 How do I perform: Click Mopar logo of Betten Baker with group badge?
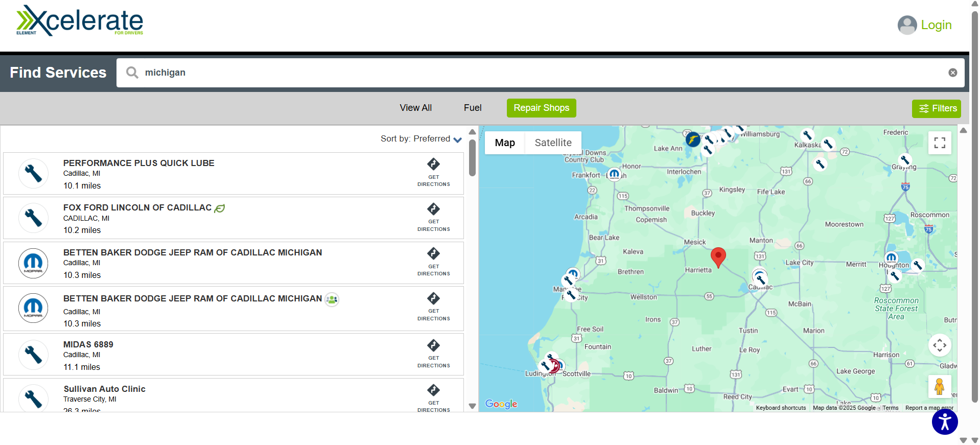coord(33,308)
